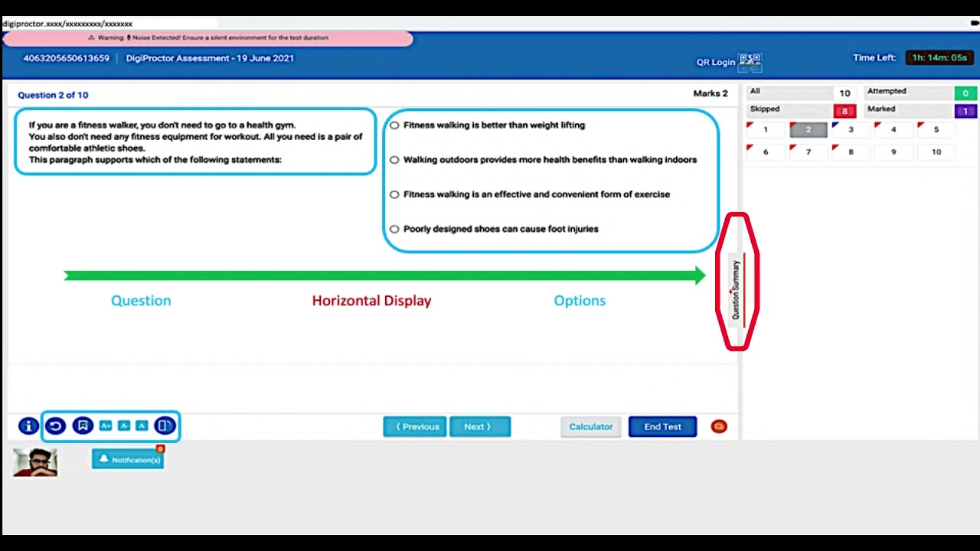Screen dimensions: 980x551
Task: Jump to question 5 in summary
Action: point(936,130)
